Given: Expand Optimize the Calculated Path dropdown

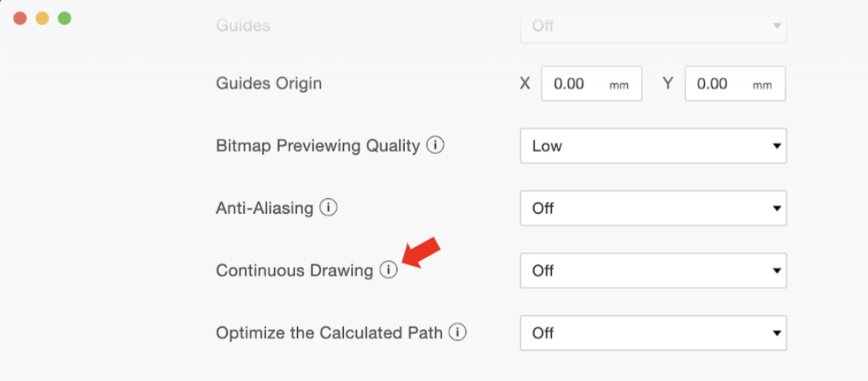Looking at the screenshot, I should coord(653,333).
